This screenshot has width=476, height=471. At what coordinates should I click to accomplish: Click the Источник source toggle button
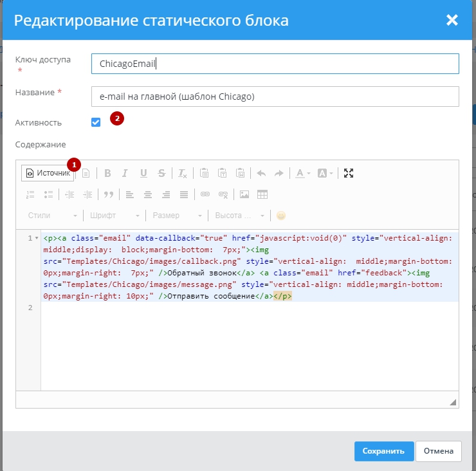pos(48,173)
